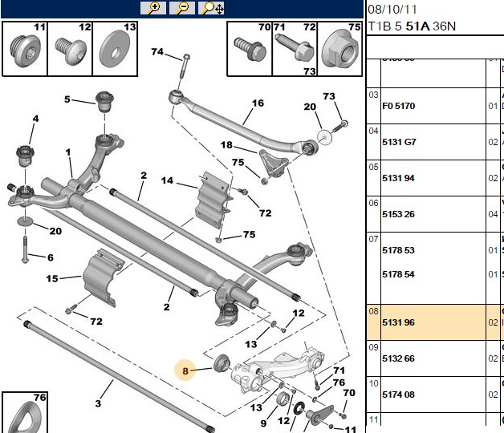504x433 pixels.
Task: Click the part 11 plug thumbnail
Action: (x=25, y=49)
